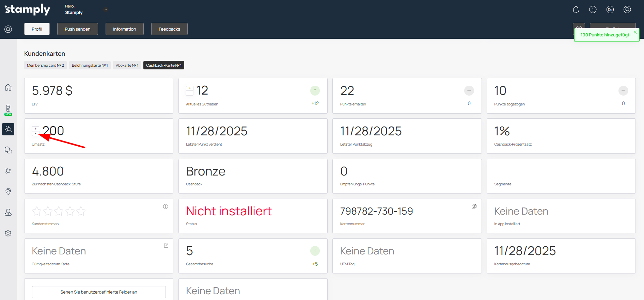The height and width of the screenshot is (300, 644).
Task: Open the location pin sidebar icon
Action: pos(8,191)
